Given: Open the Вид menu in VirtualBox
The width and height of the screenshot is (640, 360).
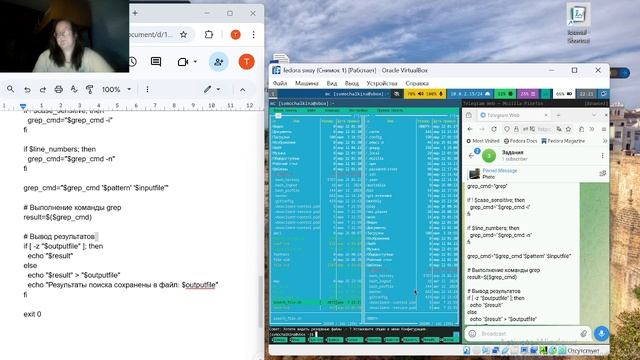Looking at the screenshot, I should tap(331, 83).
